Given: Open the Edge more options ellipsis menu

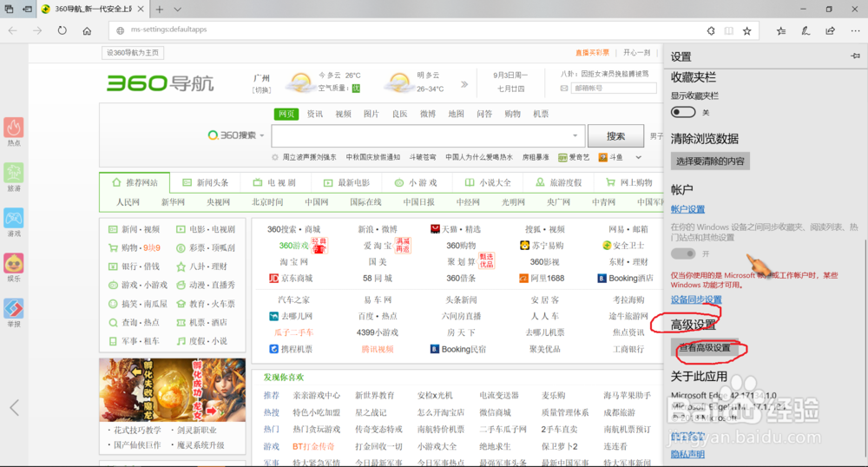Looking at the screenshot, I should (x=855, y=31).
